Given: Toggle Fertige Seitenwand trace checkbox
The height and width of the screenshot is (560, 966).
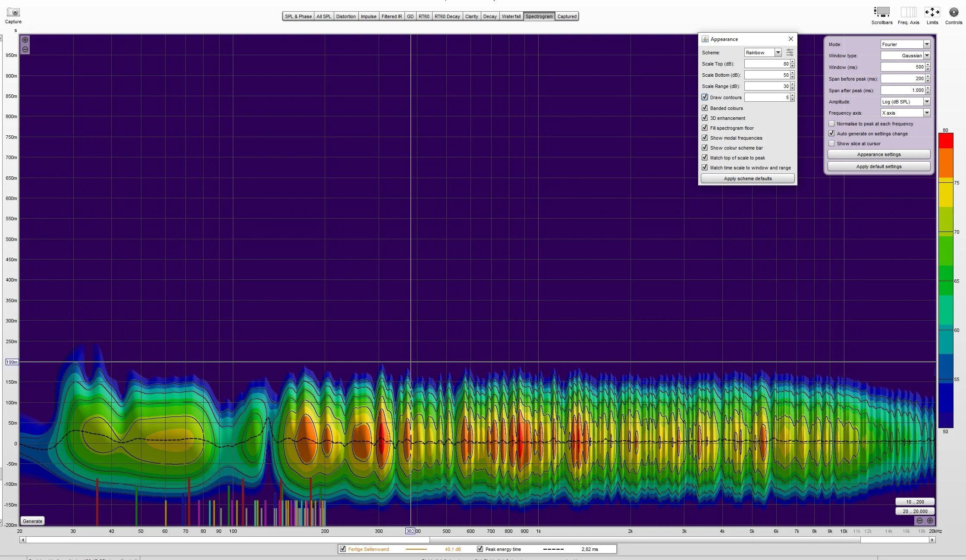Looking at the screenshot, I should point(343,549).
